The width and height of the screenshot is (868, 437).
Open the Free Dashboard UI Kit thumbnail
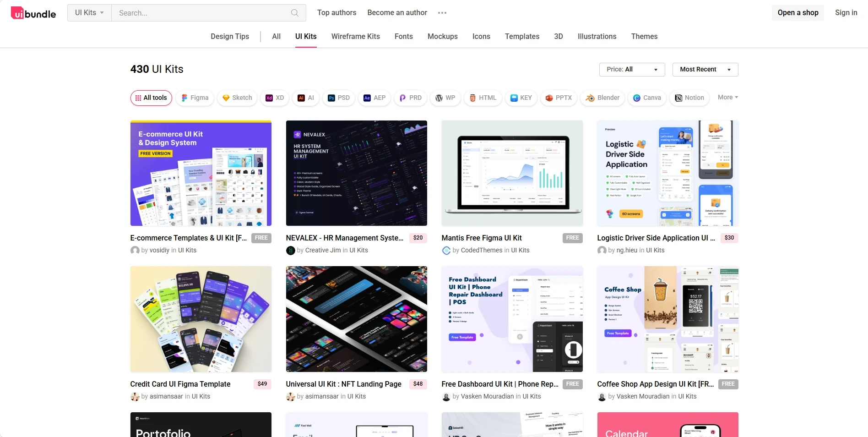coord(512,319)
